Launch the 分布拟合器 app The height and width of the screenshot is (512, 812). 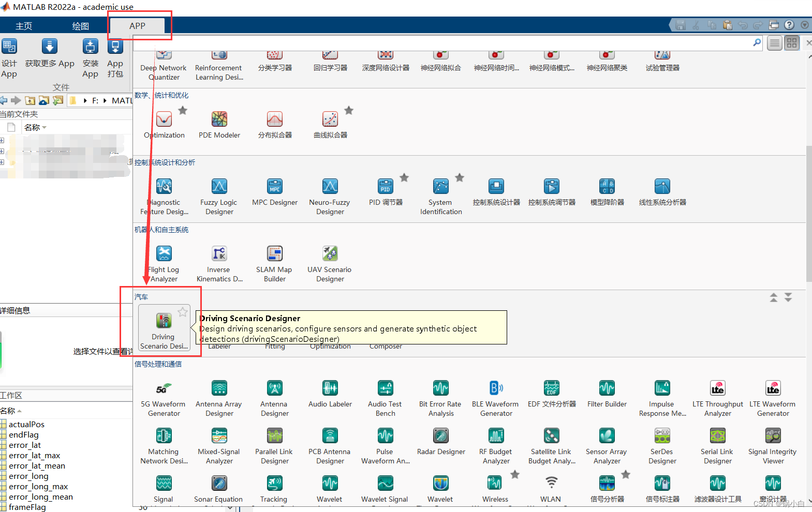(x=275, y=125)
